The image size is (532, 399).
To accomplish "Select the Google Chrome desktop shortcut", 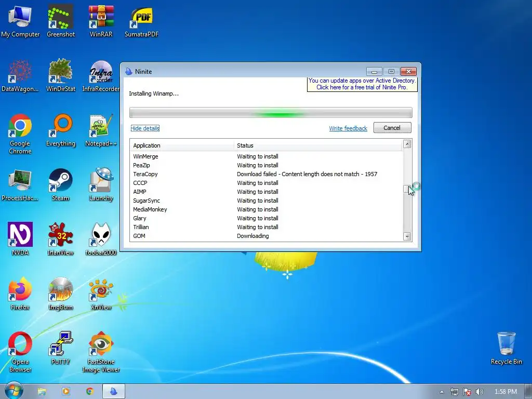I will pos(20,134).
